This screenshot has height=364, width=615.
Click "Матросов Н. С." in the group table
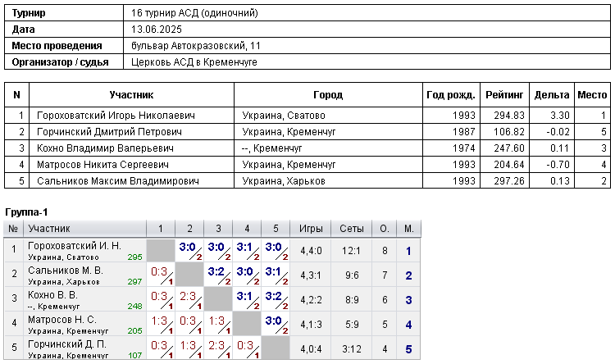(62, 320)
